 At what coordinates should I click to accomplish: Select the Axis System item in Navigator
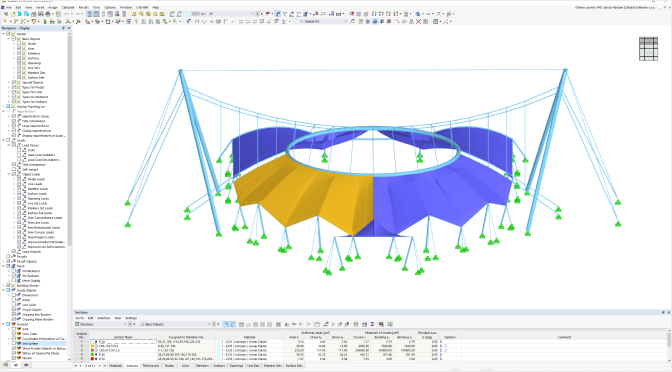(x=30, y=344)
